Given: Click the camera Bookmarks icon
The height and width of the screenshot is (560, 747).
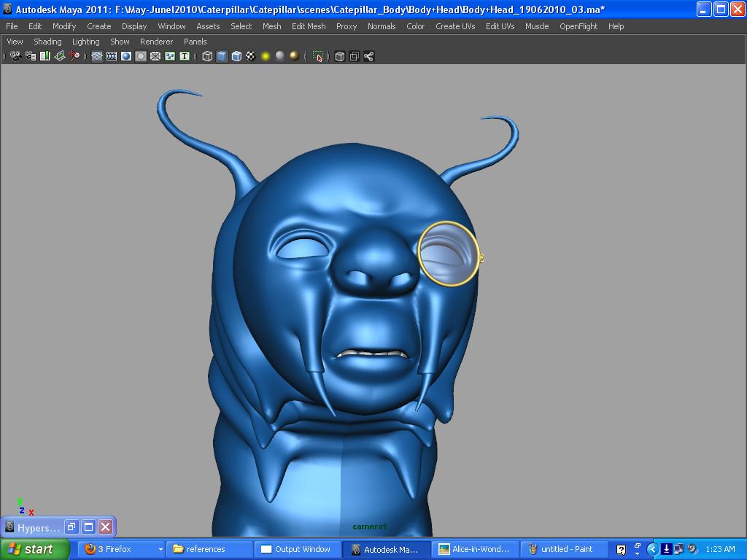Looking at the screenshot, I should pyautogui.click(x=45, y=56).
